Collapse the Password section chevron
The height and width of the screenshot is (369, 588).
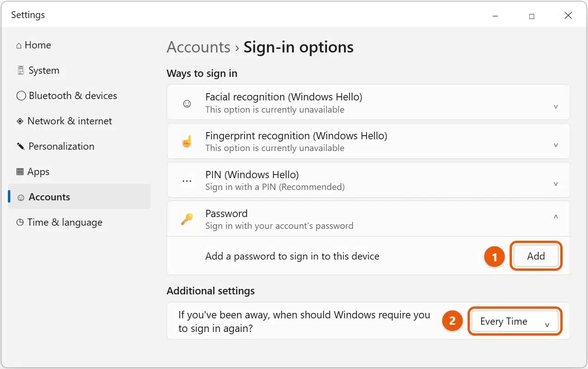(x=556, y=217)
